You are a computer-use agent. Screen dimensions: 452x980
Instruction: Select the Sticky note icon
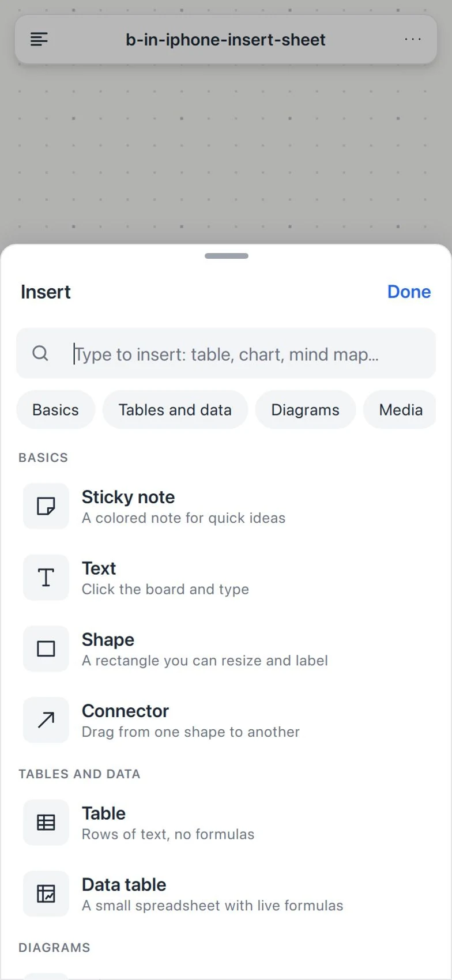point(46,506)
